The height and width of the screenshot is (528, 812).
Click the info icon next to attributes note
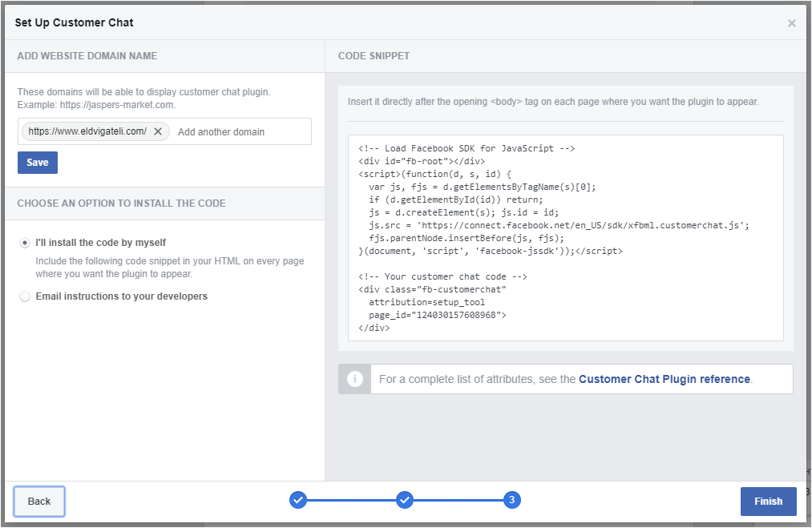[x=354, y=379]
